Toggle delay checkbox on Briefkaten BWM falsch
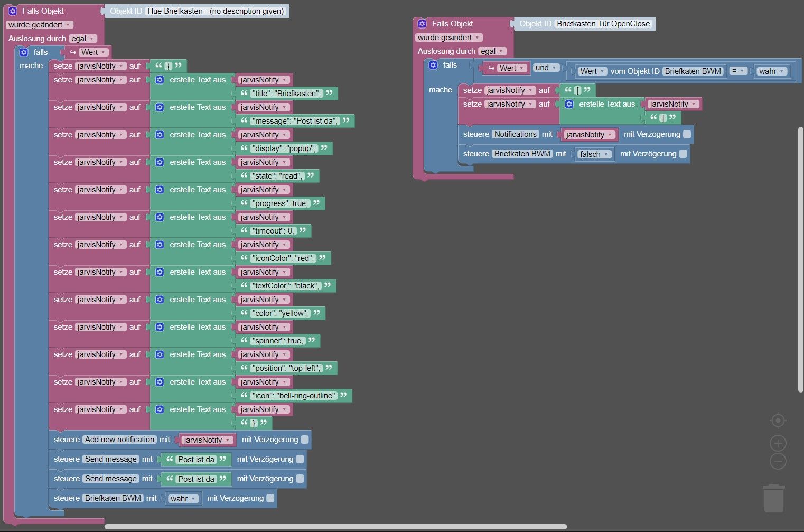804x532 pixels. [x=683, y=154]
